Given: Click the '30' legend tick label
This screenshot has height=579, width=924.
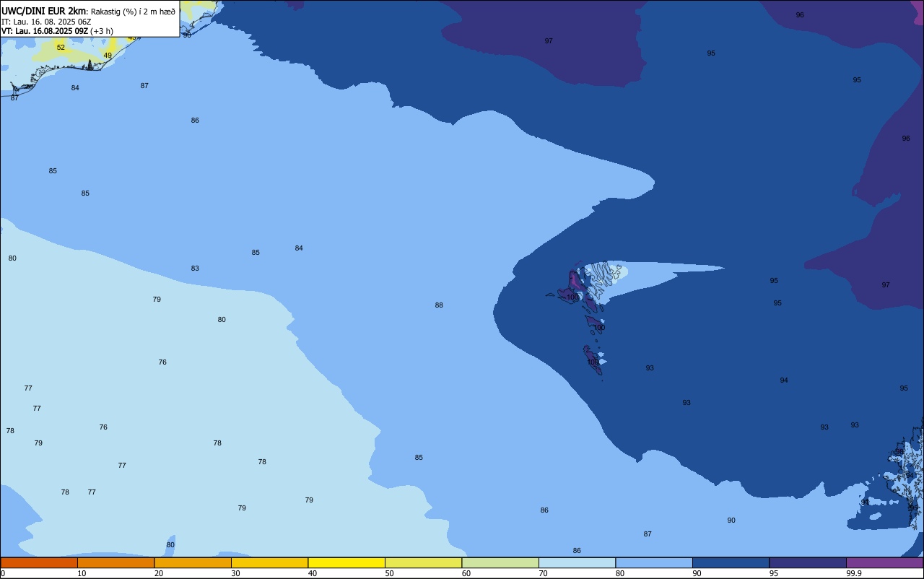Looking at the screenshot, I should (235, 573).
